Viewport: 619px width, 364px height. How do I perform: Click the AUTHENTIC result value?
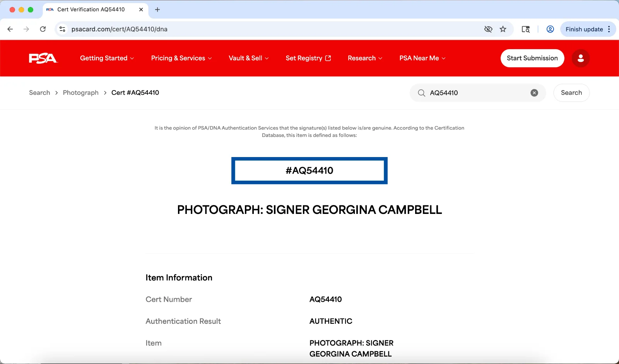(331, 321)
